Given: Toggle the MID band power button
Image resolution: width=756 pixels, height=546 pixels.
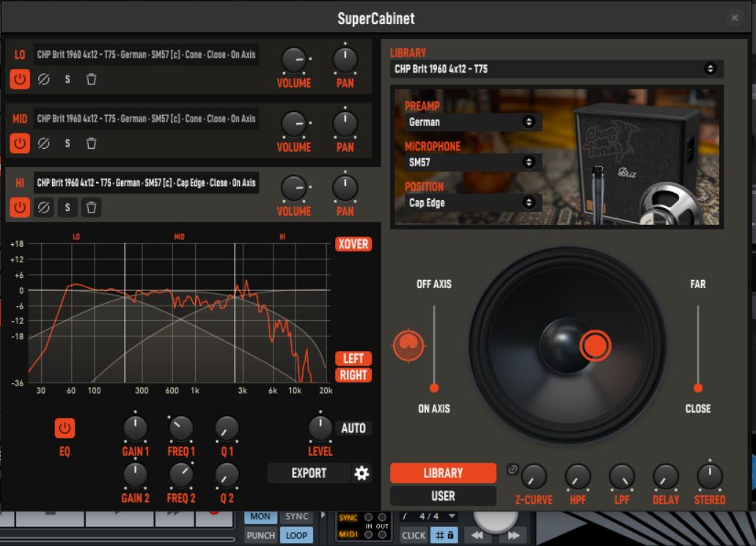Looking at the screenshot, I should coord(20,143).
